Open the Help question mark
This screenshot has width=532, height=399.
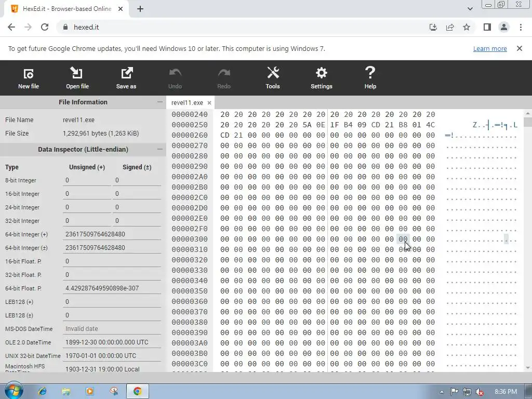coord(370,78)
